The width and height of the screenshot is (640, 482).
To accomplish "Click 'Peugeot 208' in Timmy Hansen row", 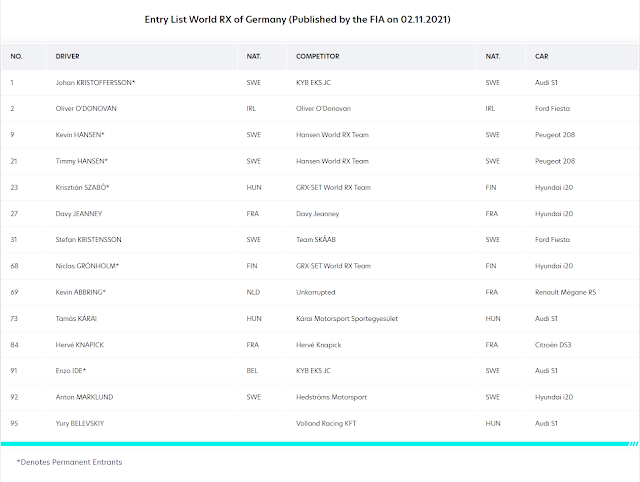I will point(555,161).
